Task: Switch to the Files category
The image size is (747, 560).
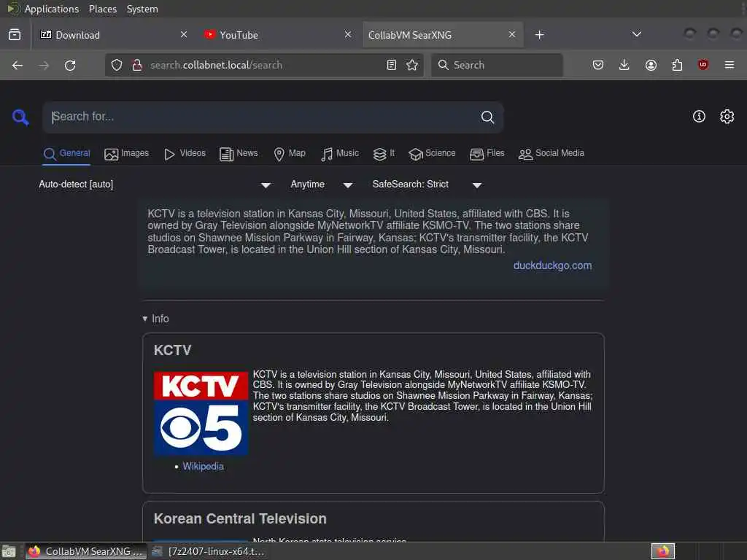Action: tap(487, 154)
